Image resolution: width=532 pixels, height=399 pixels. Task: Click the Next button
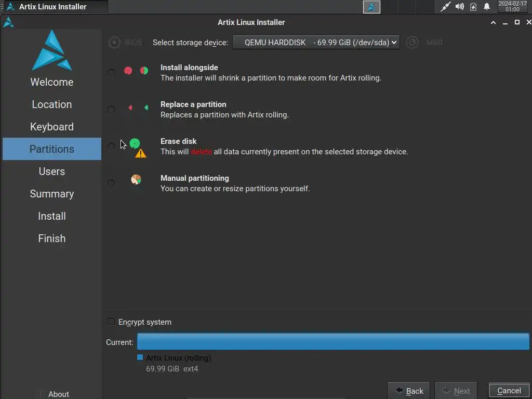(456, 391)
